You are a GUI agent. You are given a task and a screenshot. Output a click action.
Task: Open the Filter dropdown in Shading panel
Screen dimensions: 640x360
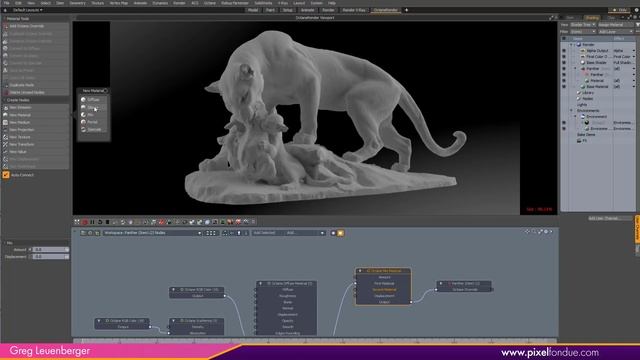point(583,31)
